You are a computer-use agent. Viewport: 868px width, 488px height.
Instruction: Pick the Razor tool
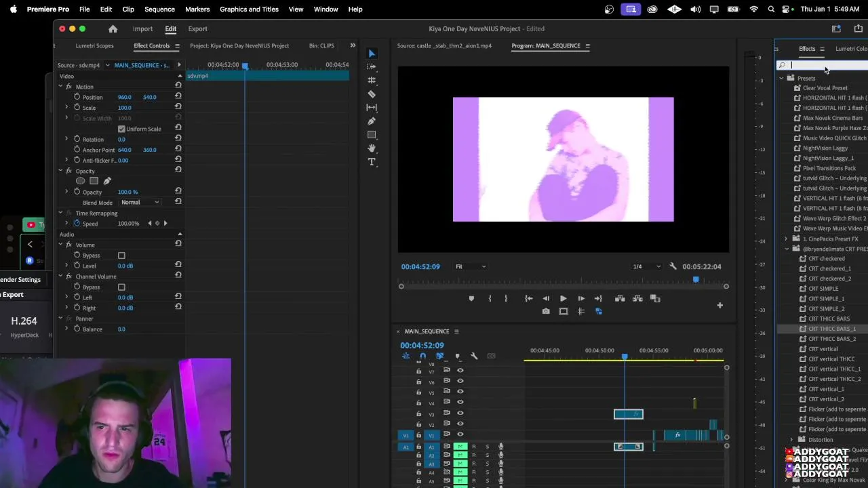click(372, 94)
